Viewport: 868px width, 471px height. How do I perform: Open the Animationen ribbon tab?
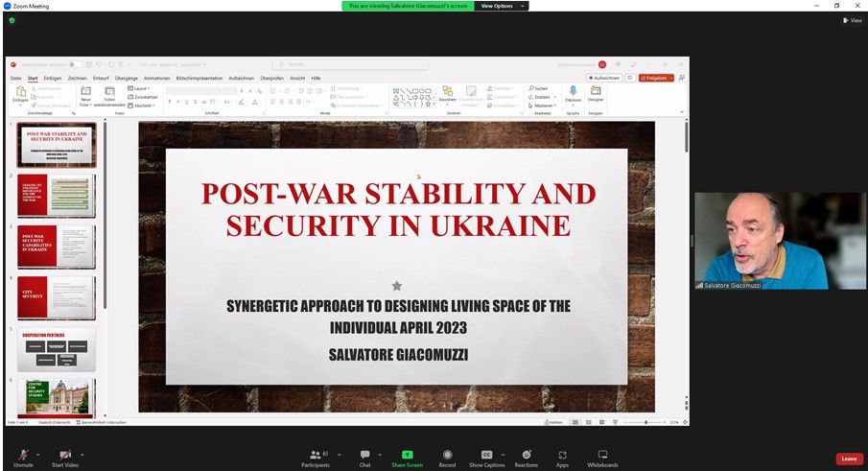tap(156, 78)
